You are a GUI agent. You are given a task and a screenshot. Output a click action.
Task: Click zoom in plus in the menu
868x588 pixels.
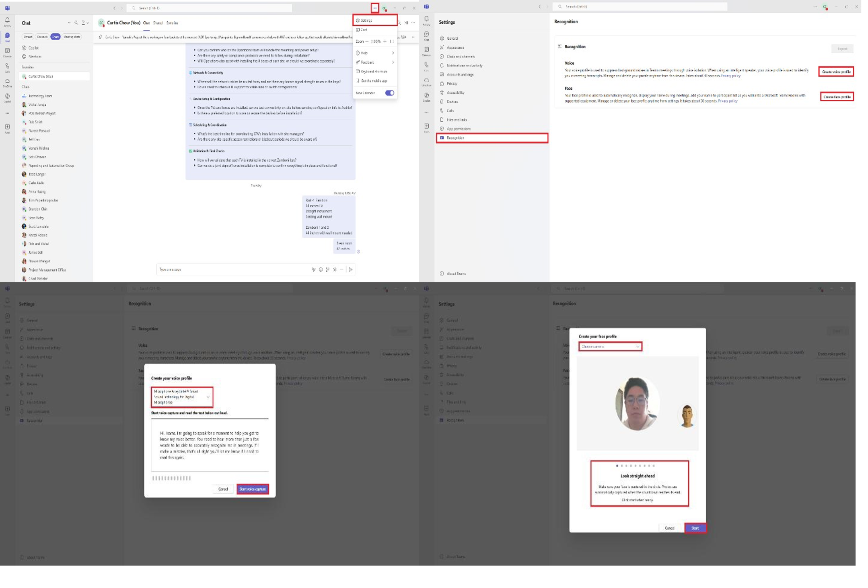click(x=385, y=41)
